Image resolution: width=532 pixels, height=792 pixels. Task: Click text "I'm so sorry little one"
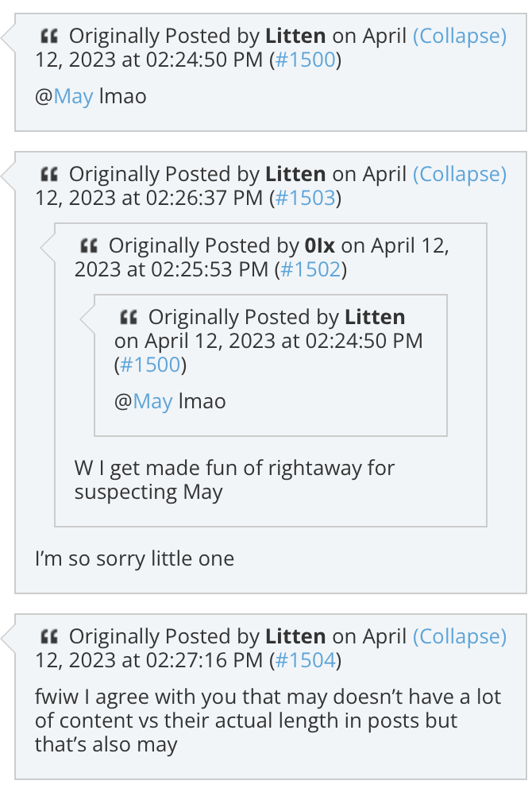[x=134, y=558]
